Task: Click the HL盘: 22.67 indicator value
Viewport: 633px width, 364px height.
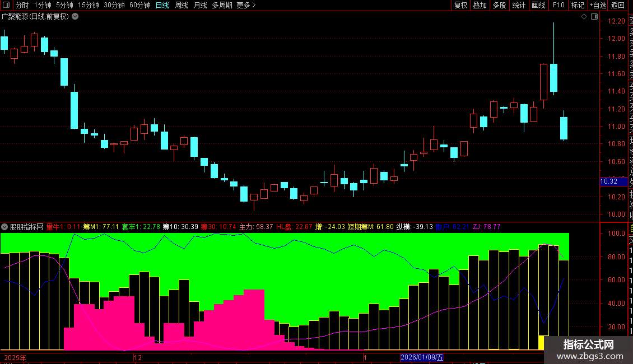Action: pyautogui.click(x=294, y=227)
